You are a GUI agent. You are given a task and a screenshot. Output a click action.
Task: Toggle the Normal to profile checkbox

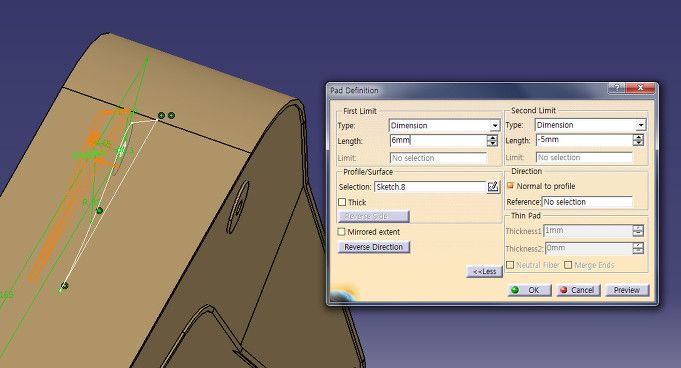510,186
